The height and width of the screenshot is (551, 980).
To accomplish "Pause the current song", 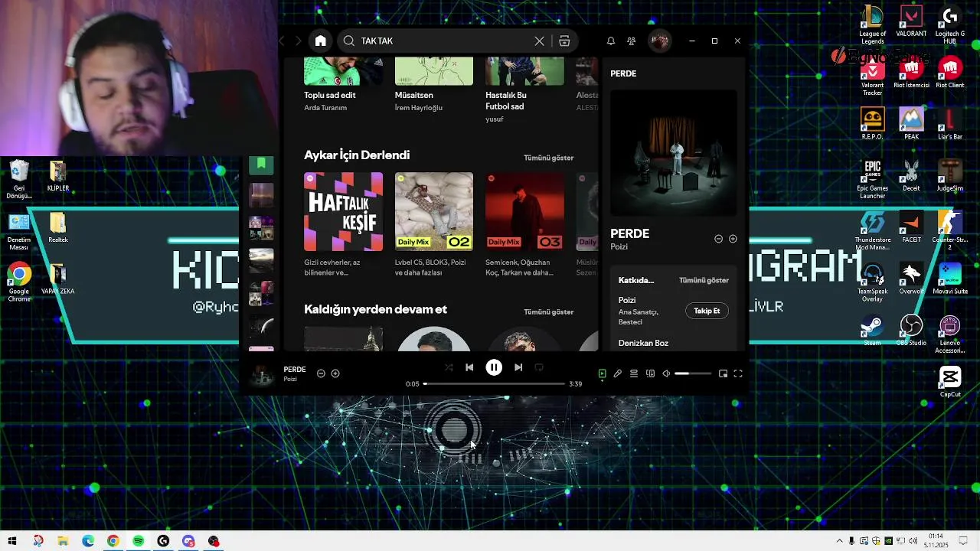I will 494,367.
